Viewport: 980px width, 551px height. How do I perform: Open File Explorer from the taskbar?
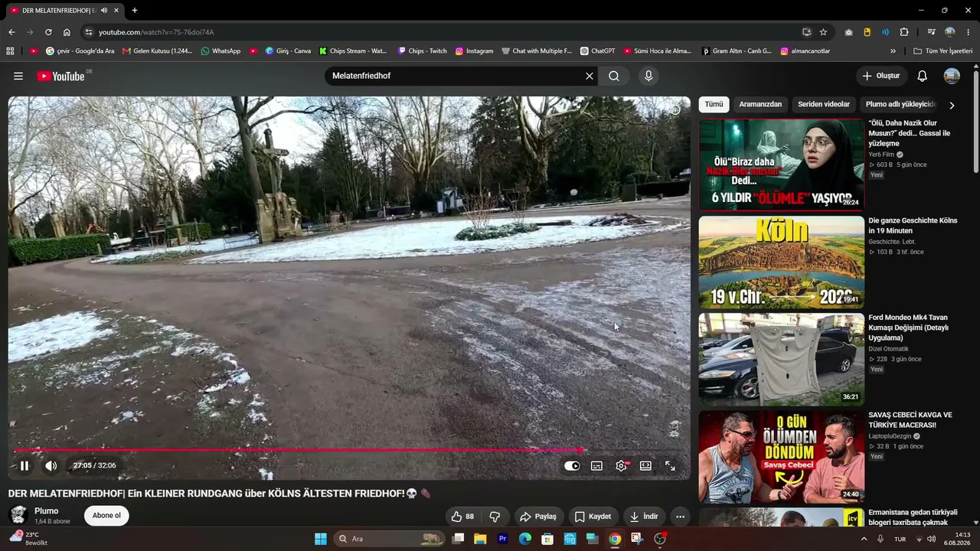point(480,539)
